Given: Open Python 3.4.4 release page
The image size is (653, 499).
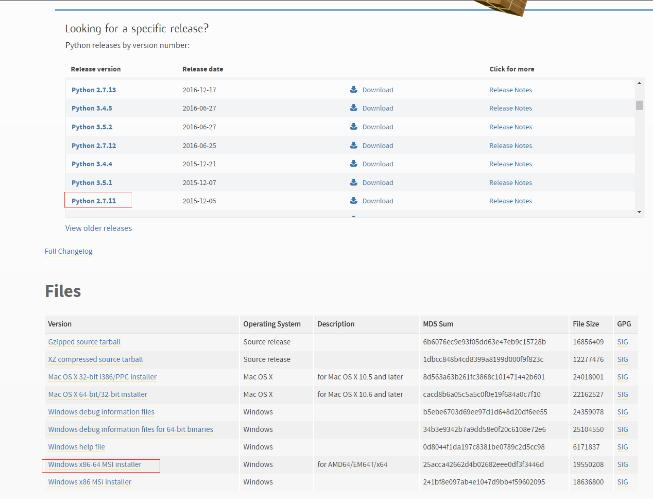Looking at the screenshot, I should pyautogui.click(x=92, y=164).
